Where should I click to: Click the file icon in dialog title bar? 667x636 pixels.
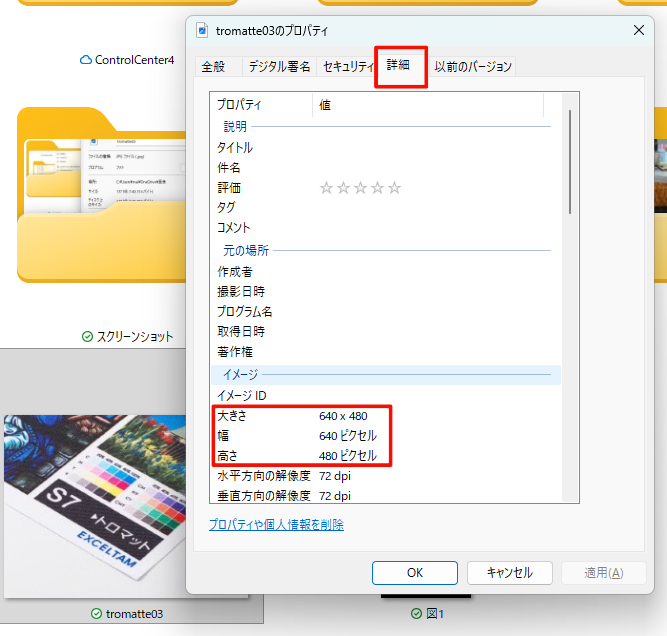pos(203,31)
